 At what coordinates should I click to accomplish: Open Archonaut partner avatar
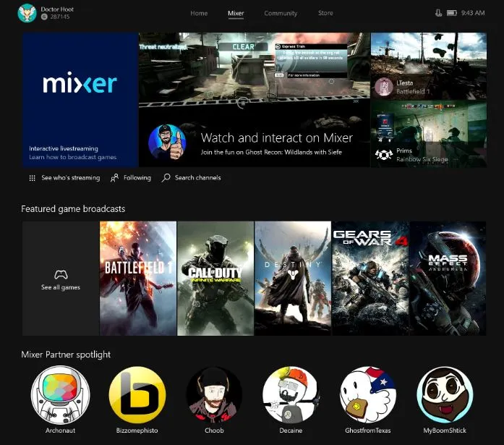(61, 395)
